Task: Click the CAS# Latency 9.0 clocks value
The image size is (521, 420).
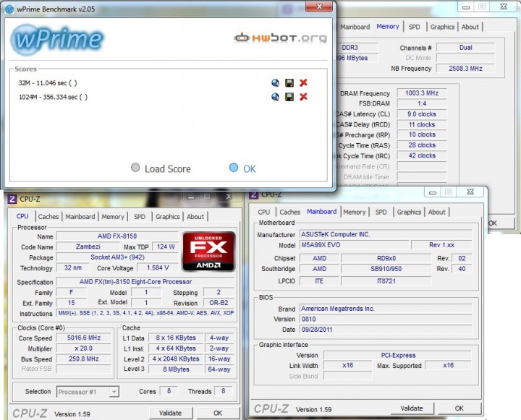Action: click(x=422, y=114)
